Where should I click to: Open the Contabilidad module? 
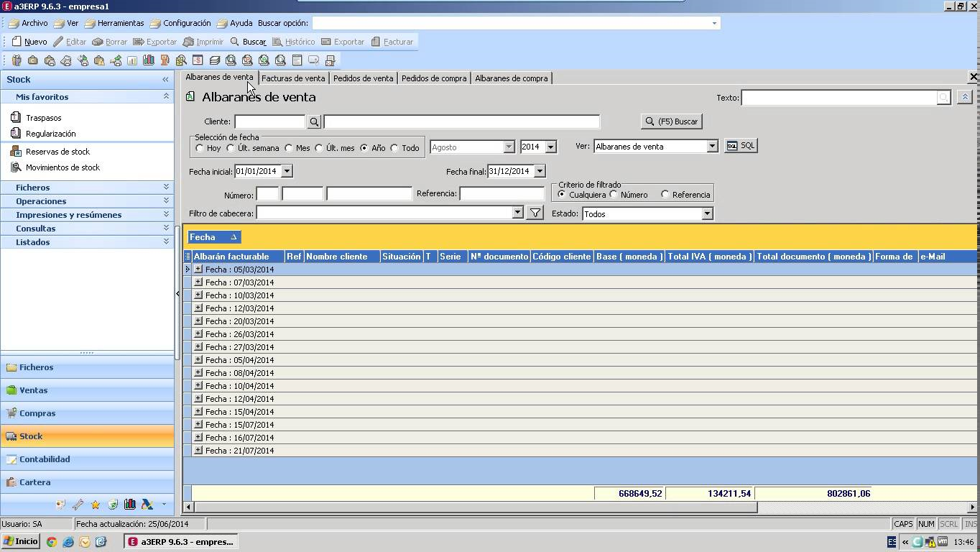click(45, 459)
